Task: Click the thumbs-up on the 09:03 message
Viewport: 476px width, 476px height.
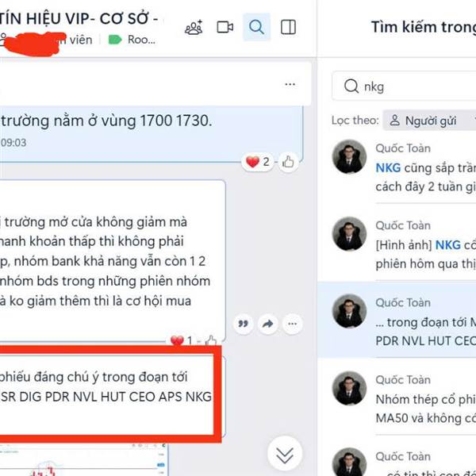Action: click(288, 162)
